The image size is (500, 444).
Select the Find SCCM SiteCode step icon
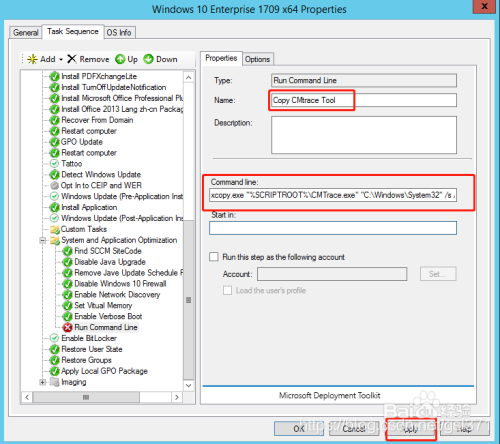(x=67, y=251)
